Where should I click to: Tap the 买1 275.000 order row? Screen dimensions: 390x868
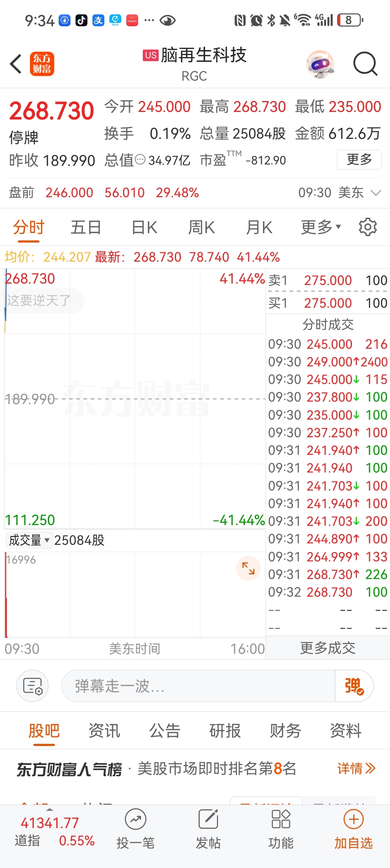[328, 303]
